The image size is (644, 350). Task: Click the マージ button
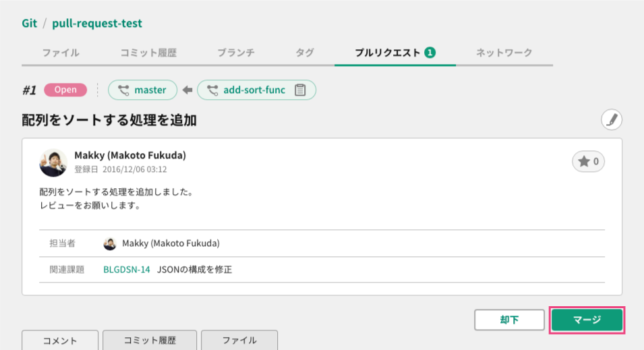tap(587, 320)
